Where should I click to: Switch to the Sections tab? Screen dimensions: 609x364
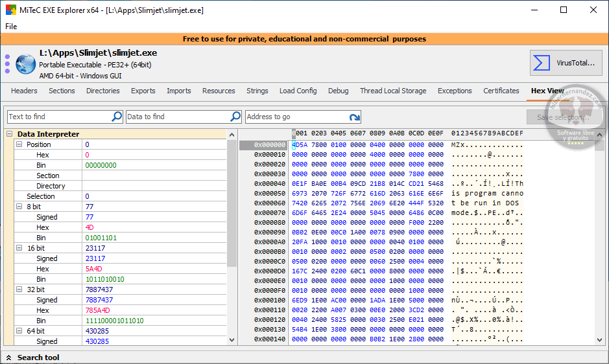pyautogui.click(x=62, y=91)
